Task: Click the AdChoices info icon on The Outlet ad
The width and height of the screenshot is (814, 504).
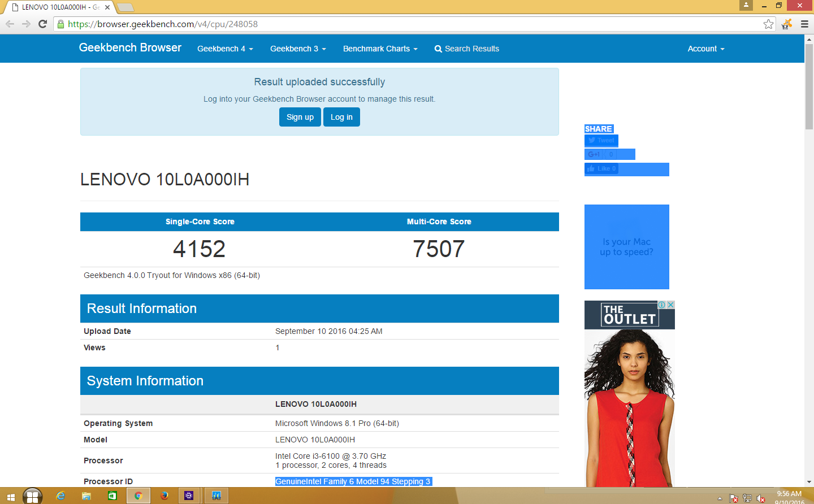Action: [x=661, y=305]
